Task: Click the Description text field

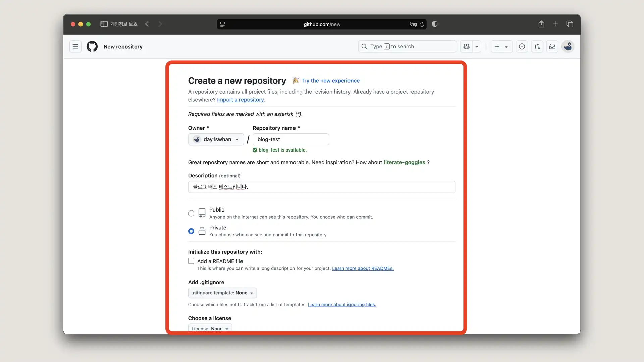Action: click(x=322, y=187)
